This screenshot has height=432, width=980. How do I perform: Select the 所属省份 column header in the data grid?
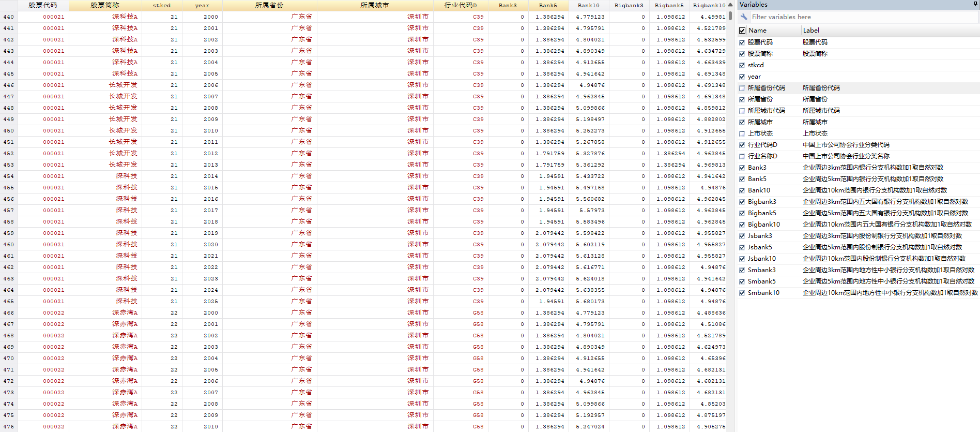[269, 5]
